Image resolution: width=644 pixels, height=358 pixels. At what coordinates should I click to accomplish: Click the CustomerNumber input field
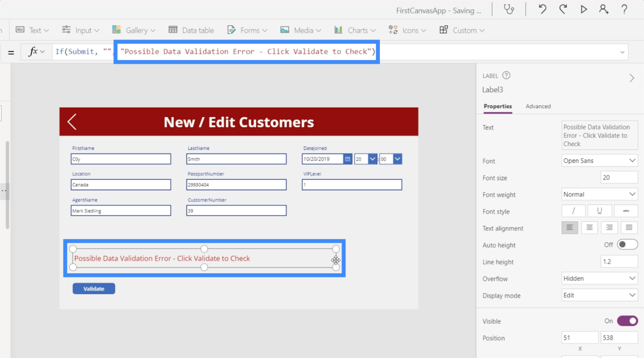coord(236,210)
